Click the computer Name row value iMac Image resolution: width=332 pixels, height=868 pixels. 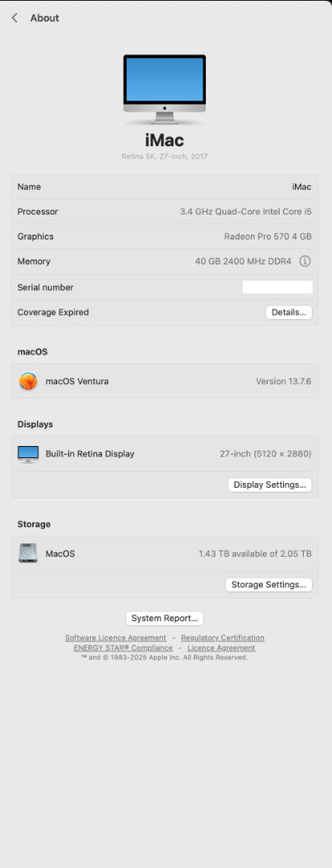[x=301, y=187]
